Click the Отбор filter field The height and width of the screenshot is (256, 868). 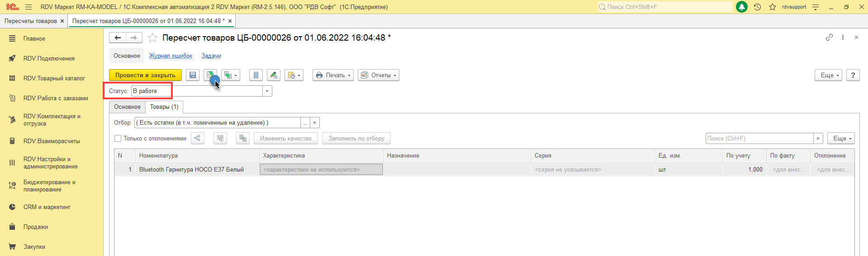(218, 123)
